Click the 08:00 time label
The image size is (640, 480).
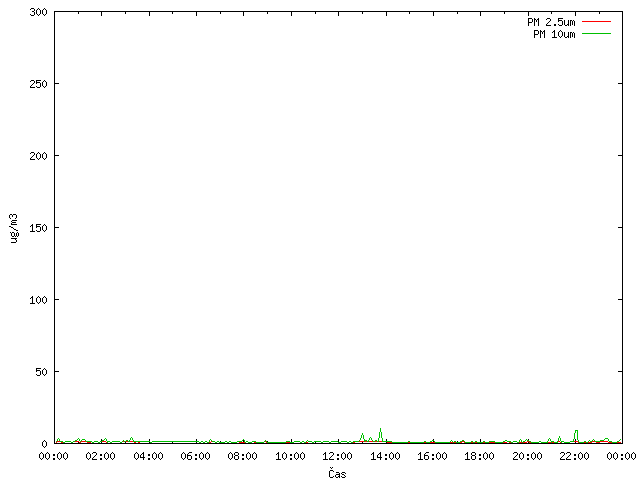tap(242, 456)
